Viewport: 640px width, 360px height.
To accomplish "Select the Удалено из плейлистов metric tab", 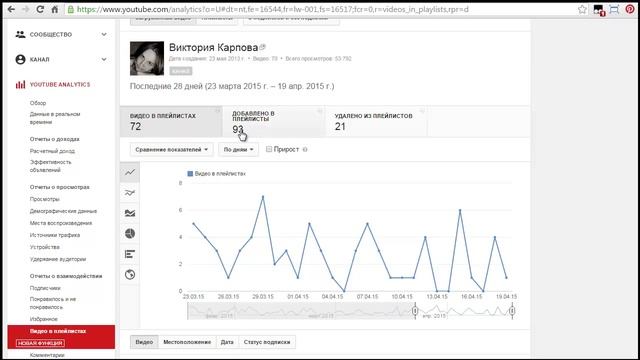I will click(376, 122).
